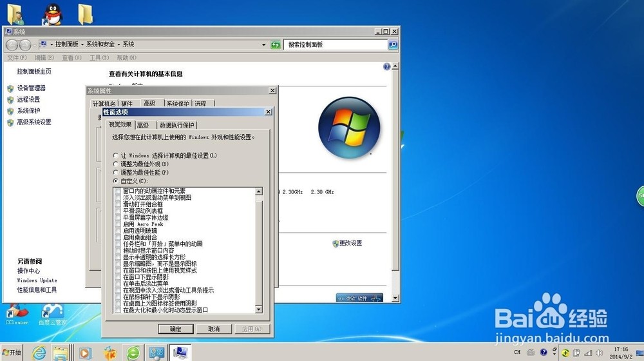
Task: Click the 取消 button
Action: (x=214, y=329)
